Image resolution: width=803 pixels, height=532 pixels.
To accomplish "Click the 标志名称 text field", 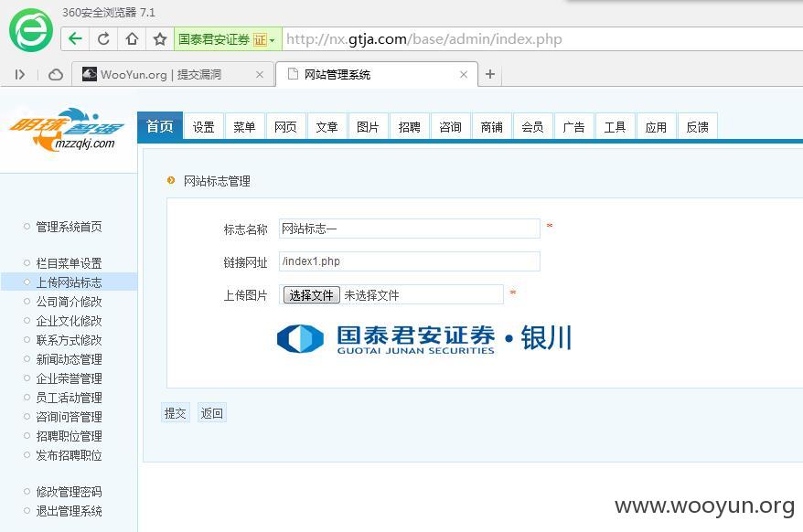I will 409,229.
